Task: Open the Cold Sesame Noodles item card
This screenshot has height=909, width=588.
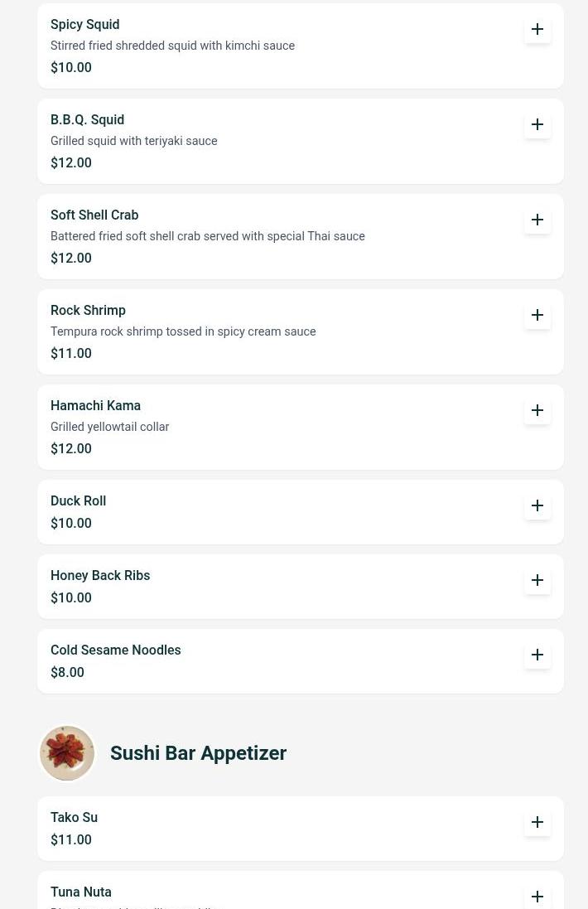Action: (x=300, y=661)
